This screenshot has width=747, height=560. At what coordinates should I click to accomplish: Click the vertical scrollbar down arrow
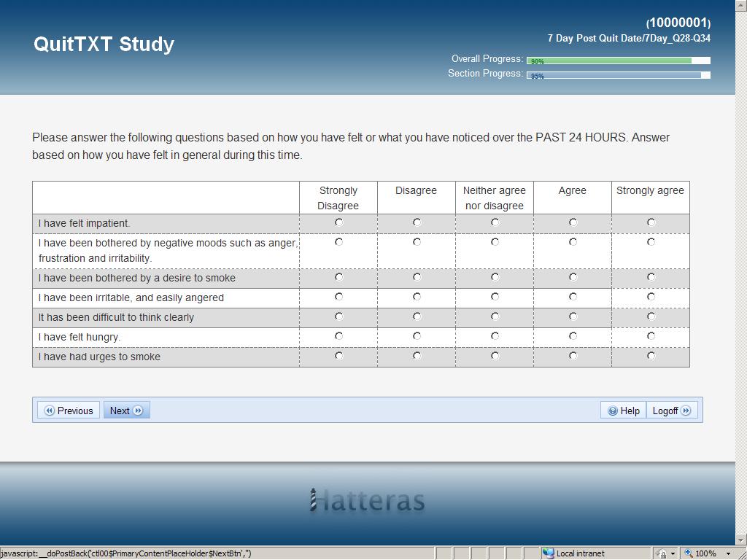[x=741, y=540]
